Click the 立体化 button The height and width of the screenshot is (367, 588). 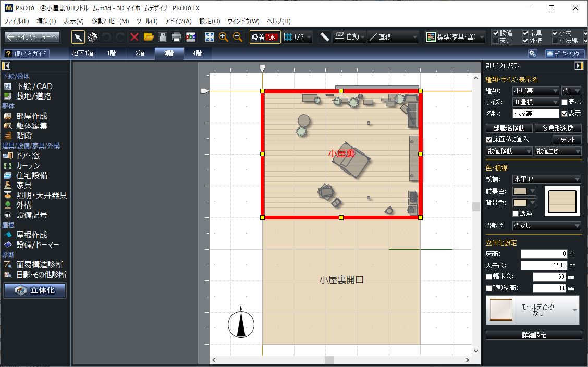[x=35, y=290]
